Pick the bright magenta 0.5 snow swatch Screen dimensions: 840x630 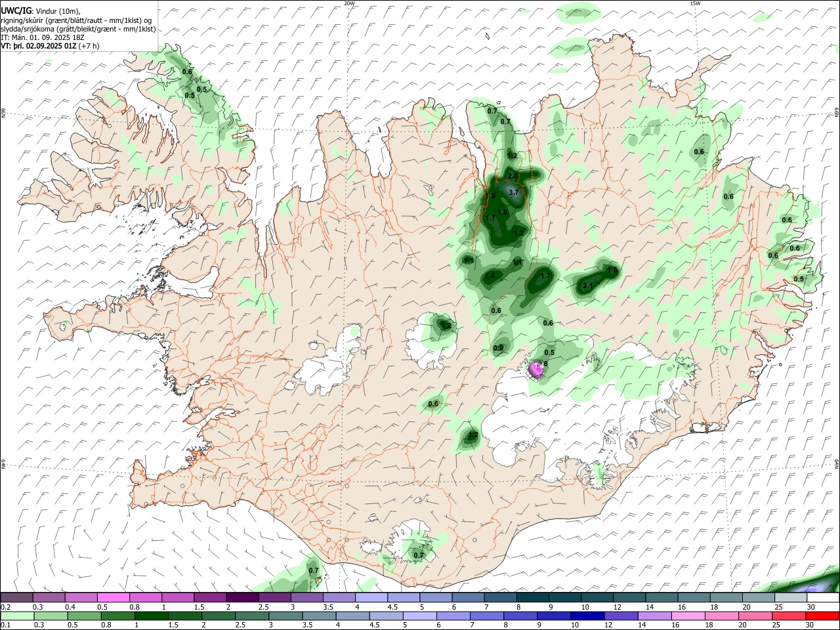tap(113, 598)
